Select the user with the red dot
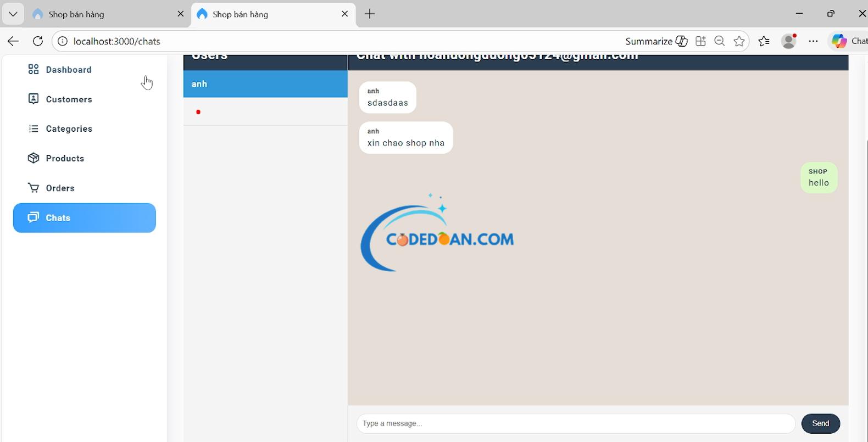Image resolution: width=868 pixels, height=442 pixels. pyautogui.click(x=265, y=112)
